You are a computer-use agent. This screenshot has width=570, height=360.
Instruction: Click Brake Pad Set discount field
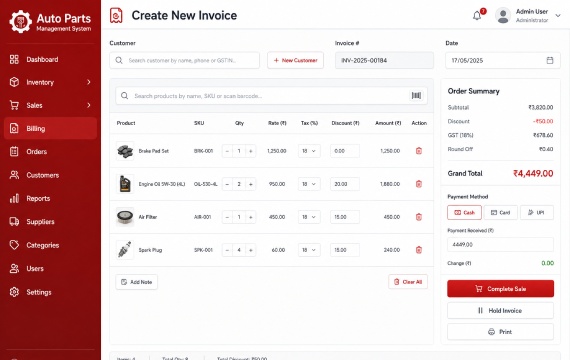click(x=345, y=151)
